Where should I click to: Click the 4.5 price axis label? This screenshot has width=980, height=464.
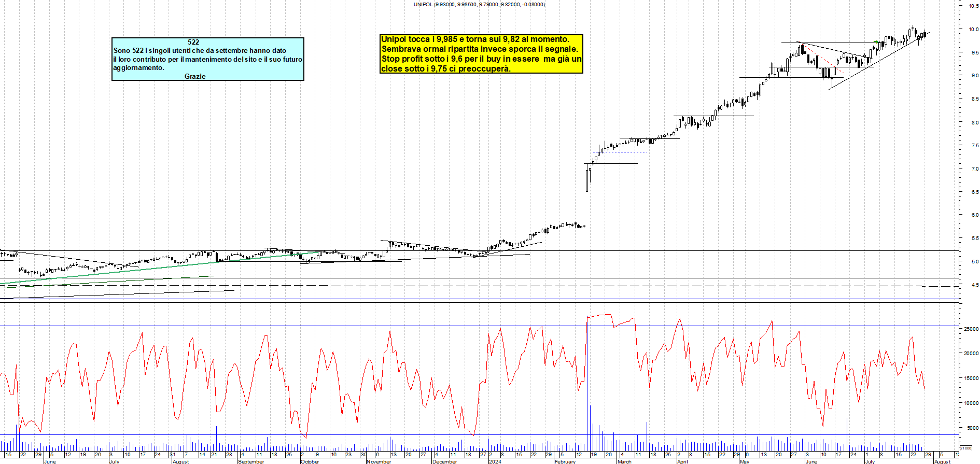tap(975, 285)
